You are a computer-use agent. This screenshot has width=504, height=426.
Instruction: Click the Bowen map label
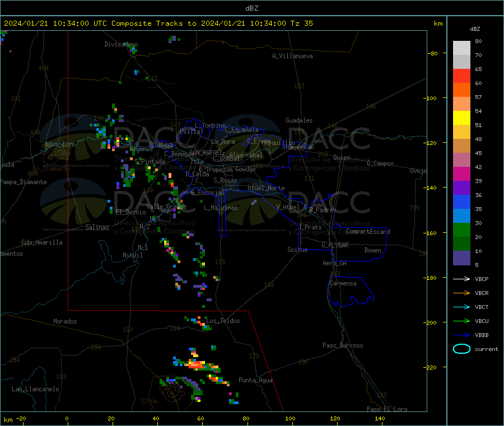(372, 250)
